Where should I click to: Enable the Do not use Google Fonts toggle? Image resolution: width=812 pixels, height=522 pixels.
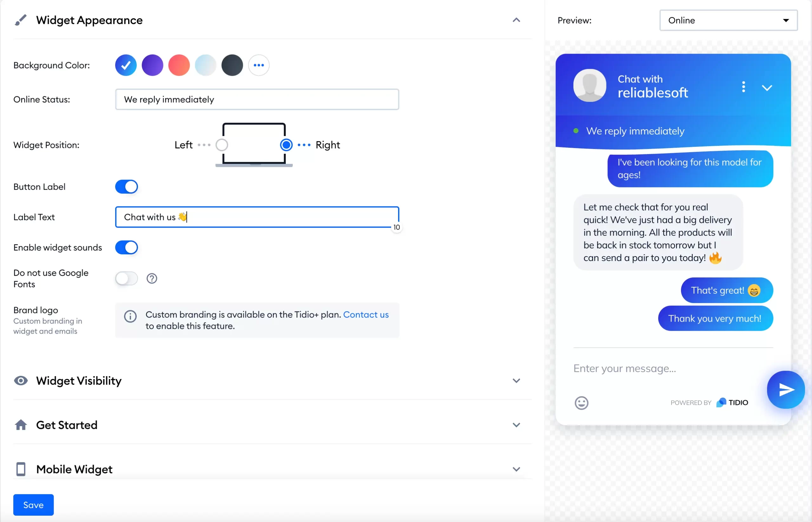[126, 278]
